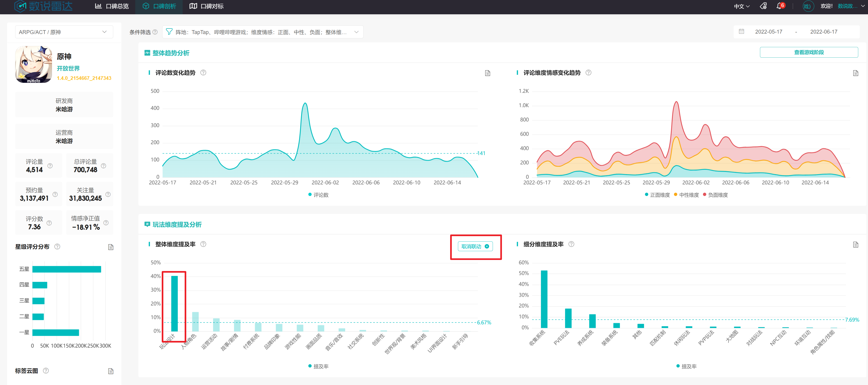Screen dimensions: 868x385
Task: Click the 评论维度情感变化趋势 help icon
Action: click(588, 72)
